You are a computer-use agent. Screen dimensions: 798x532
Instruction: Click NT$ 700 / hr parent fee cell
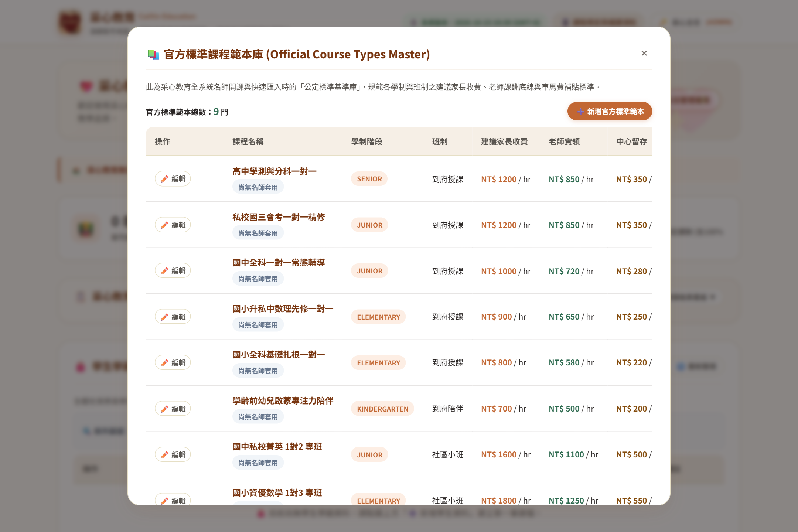click(x=504, y=409)
